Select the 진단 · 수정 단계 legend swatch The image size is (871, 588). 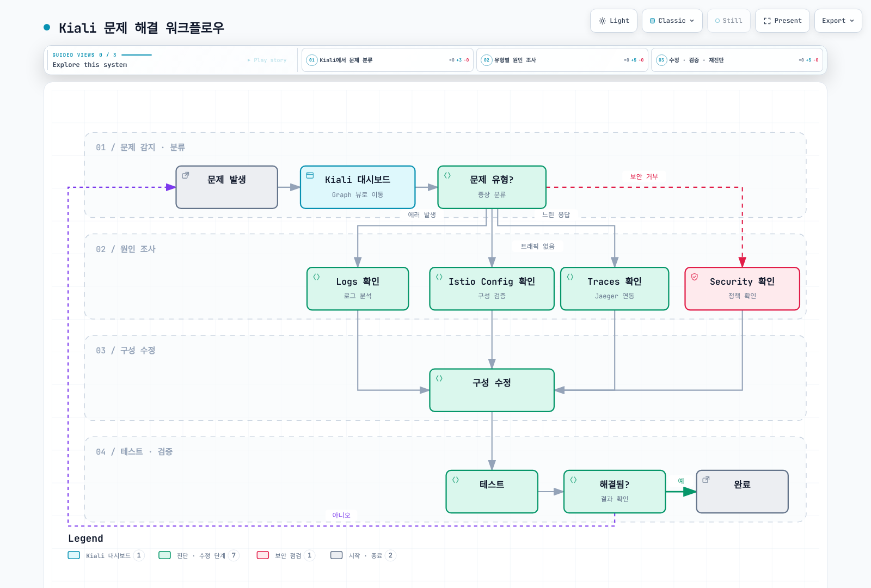pos(165,555)
